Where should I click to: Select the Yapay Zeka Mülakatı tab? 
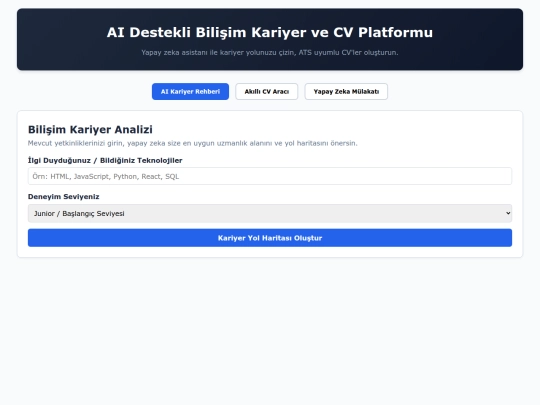(x=346, y=92)
